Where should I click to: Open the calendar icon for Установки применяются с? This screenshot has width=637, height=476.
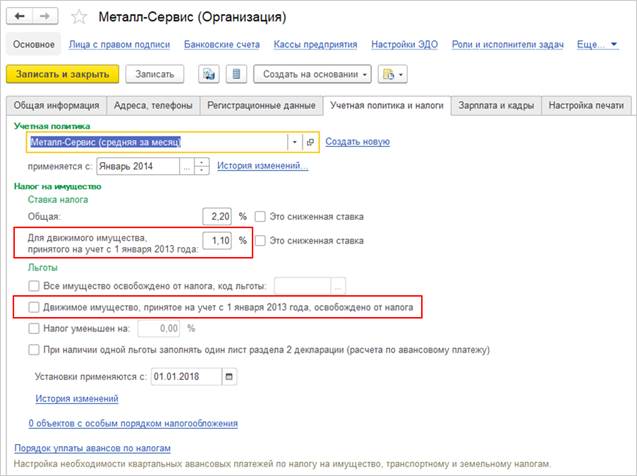point(229,377)
